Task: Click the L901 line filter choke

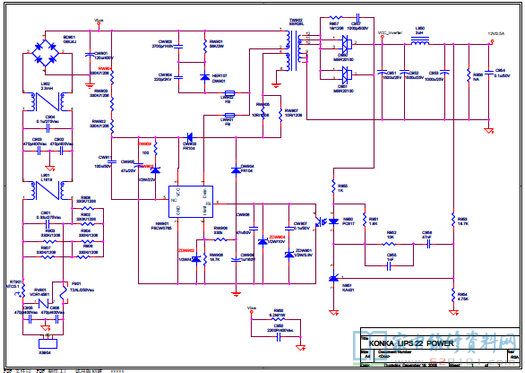Action: (x=47, y=191)
